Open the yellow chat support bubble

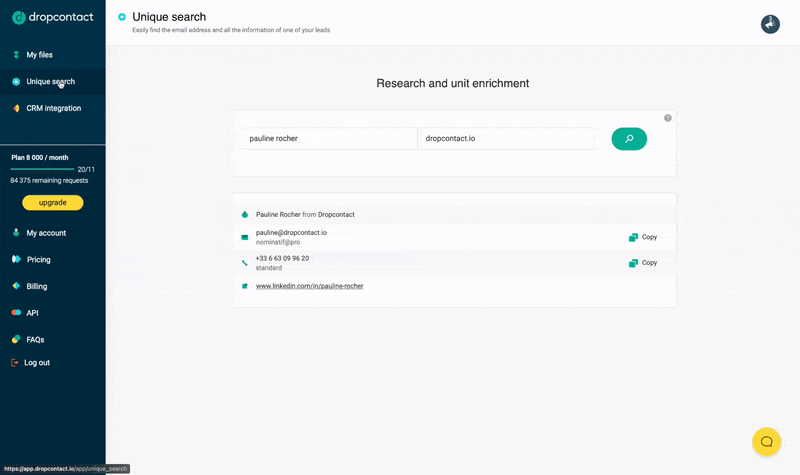pos(766,442)
